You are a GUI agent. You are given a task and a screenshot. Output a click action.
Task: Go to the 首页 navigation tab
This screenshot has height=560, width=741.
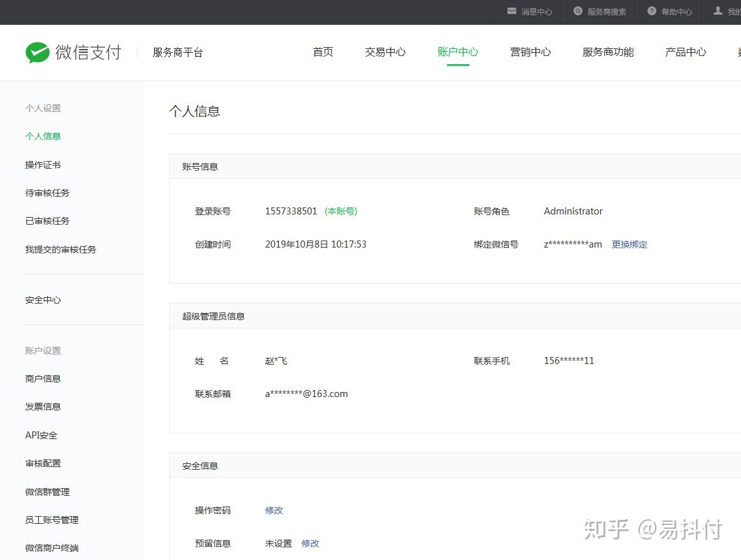point(323,52)
